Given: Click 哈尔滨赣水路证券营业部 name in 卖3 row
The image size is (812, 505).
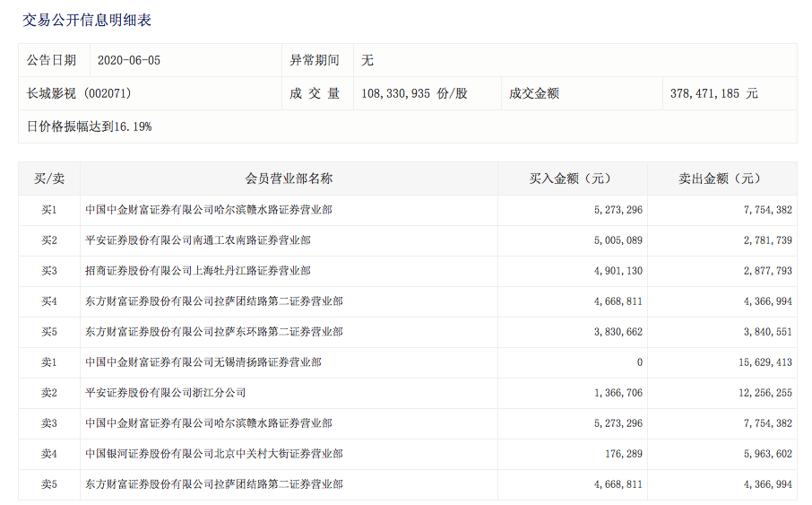Looking at the screenshot, I should pyautogui.click(x=209, y=423).
